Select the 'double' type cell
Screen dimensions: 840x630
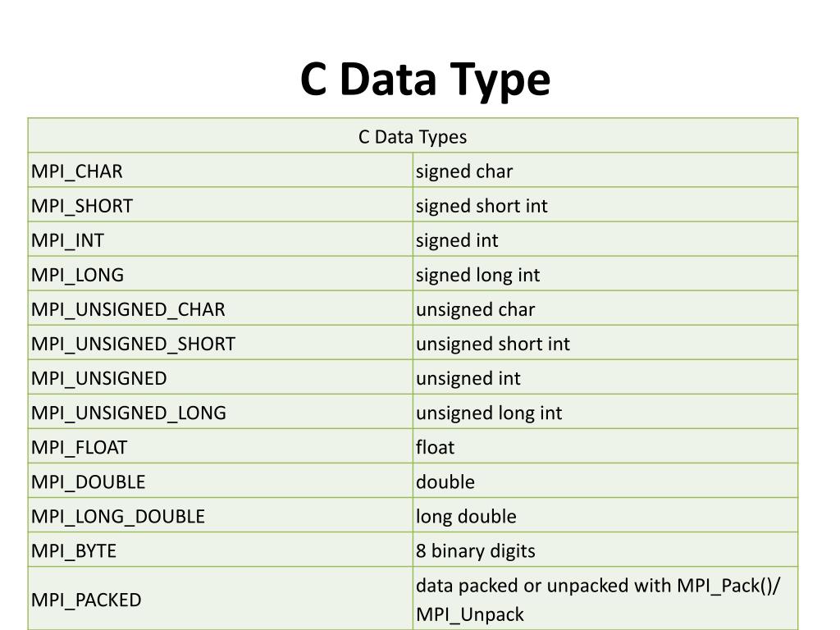pos(605,481)
